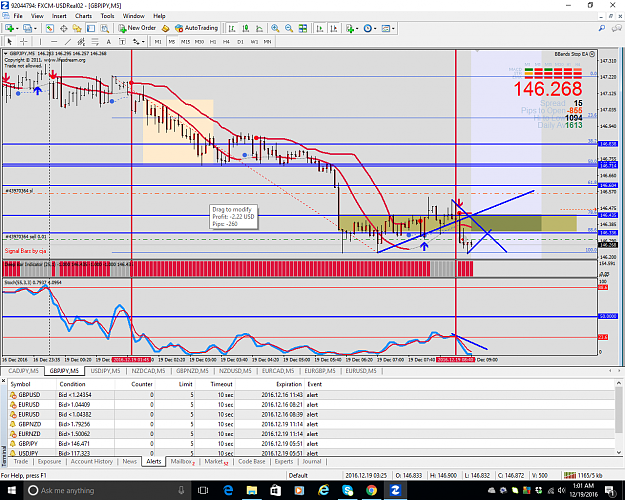Select the arrow cursor tool
Viewport: 625px width, 500px height.
point(10,41)
